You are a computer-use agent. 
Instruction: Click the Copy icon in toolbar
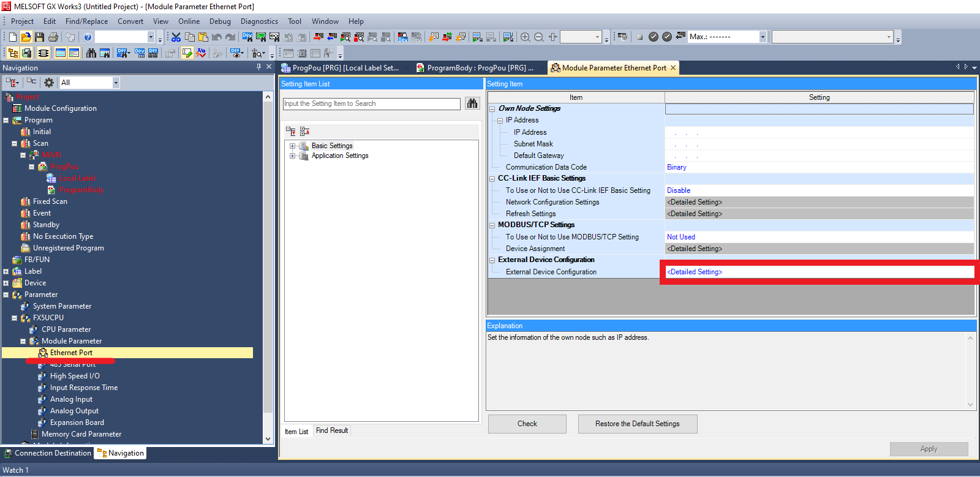pos(190,37)
